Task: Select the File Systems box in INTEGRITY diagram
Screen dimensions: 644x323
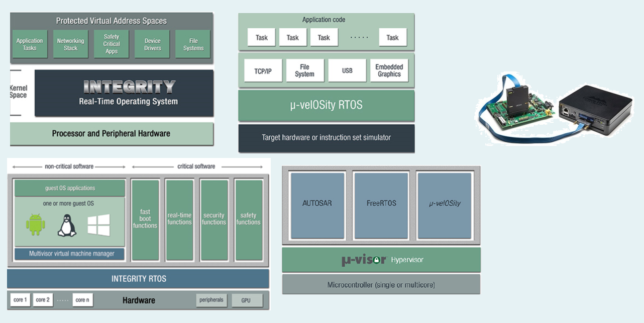Action: [193, 44]
